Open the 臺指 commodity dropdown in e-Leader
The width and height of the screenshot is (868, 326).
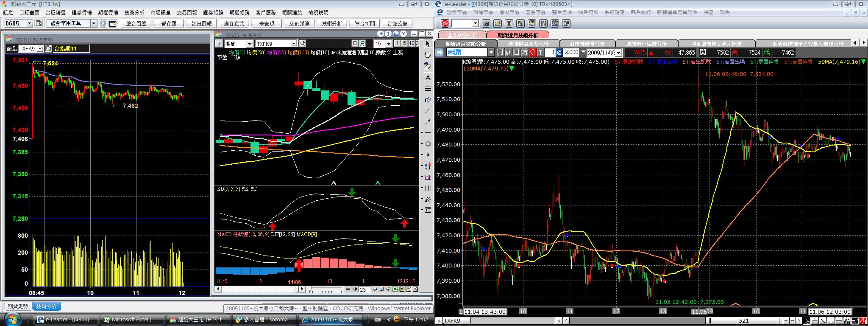(x=491, y=52)
